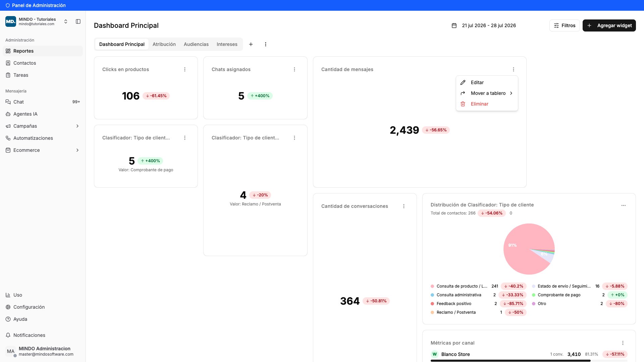
Task: Click the Blanco Store channel row
Action: (529, 354)
